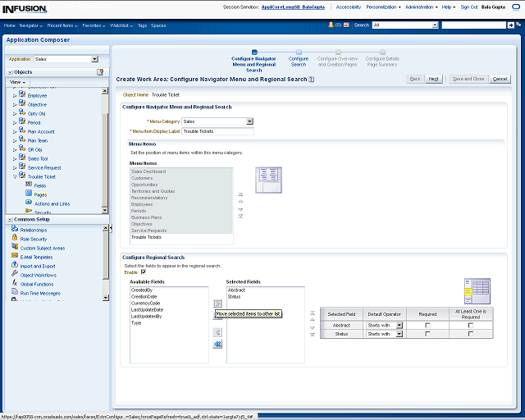Check At Least One Required for Status
Screen dimensions: 525x420
[470, 334]
